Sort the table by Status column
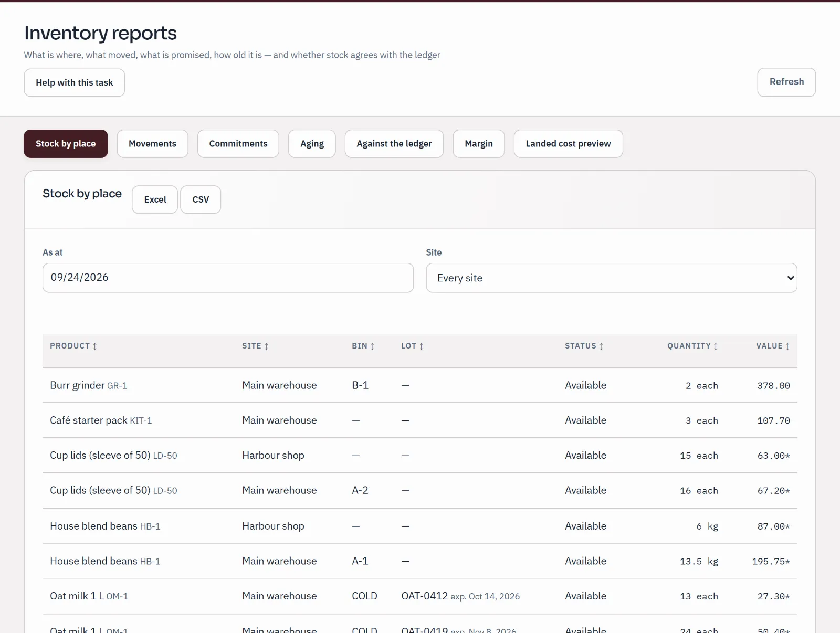 point(584,346)
